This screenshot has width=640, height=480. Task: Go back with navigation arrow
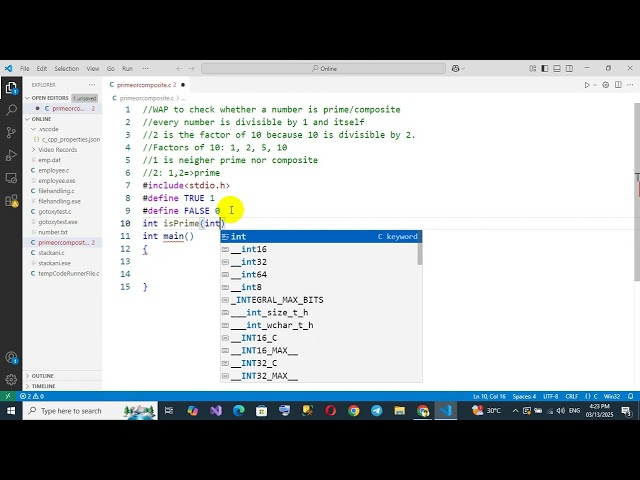(179, 69)
